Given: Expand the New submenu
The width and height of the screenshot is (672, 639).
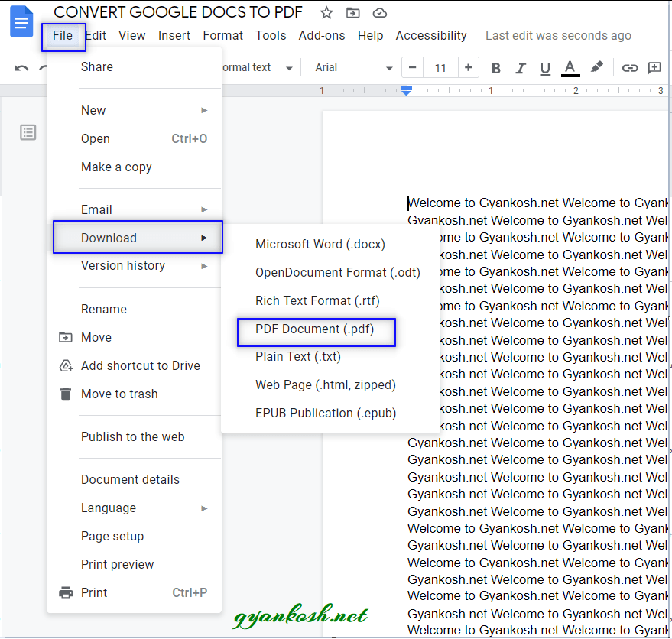Looking at the screenshot, I should pos(134,111).
